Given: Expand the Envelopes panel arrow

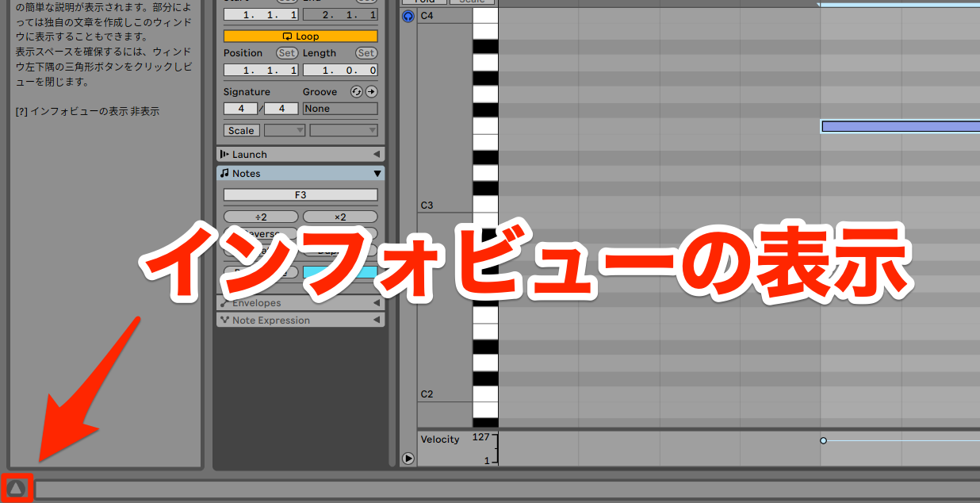Looking at the screenshot, I should [377, 303].
